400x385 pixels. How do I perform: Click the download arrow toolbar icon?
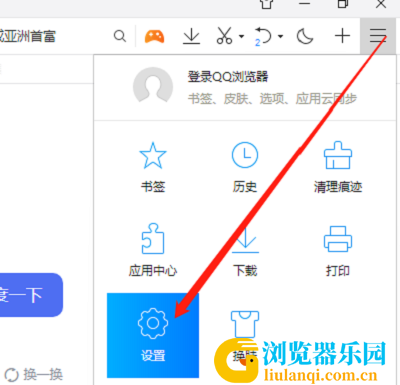pyautogui.click(x=191, y=36)
